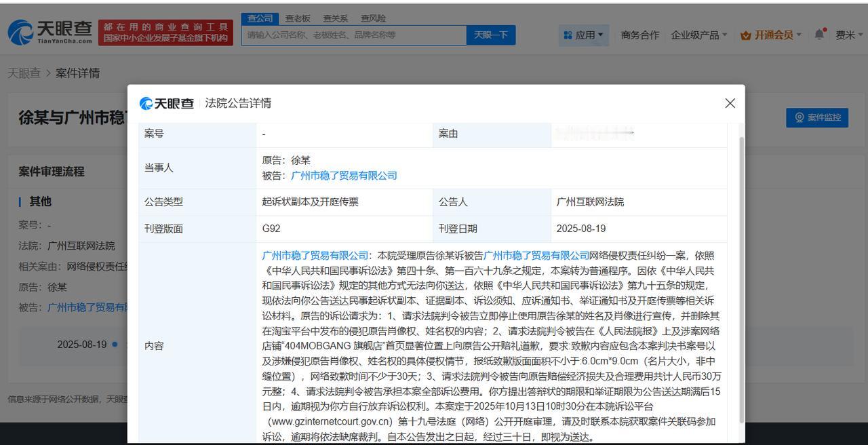The width and height of the screenshot is (868, 445).
Task: Click the 天眼一下 search button
Action: 491,35
